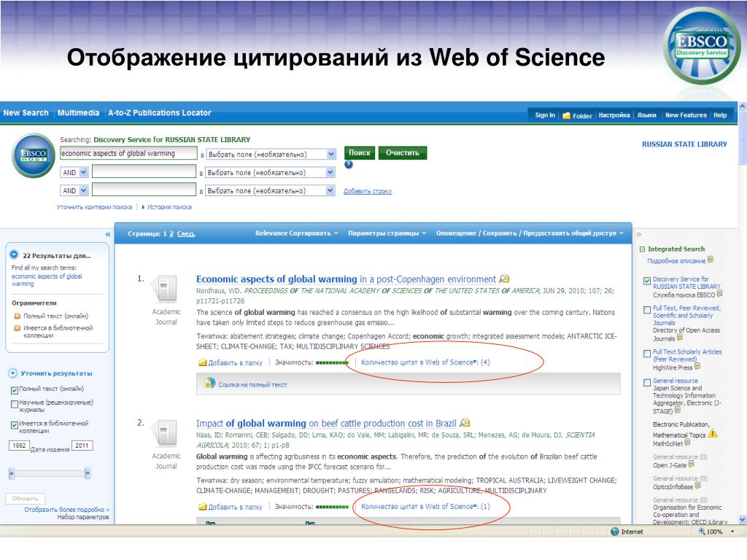This screenshot has width=747, height=560.
Task: Click 'Добавить строку' link
Action: pos(368,191)
